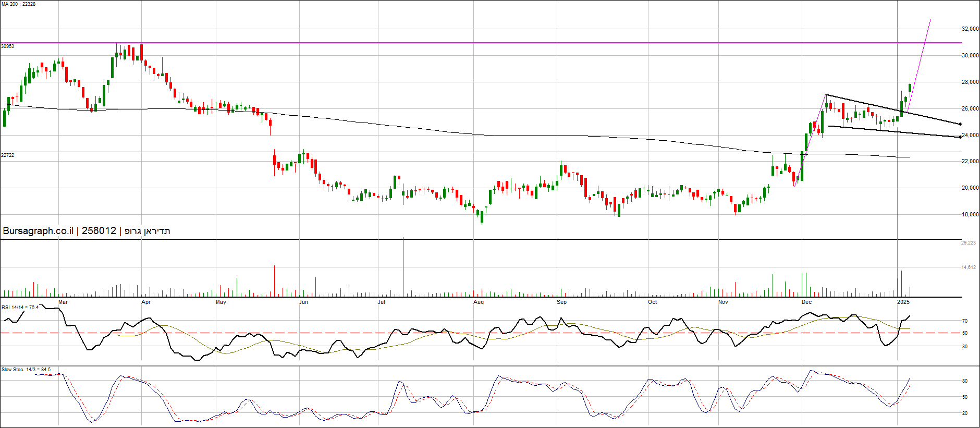Click the Aug month marker on time axis
This screenshot has width=980, height=428.
[x=479, y=302]
